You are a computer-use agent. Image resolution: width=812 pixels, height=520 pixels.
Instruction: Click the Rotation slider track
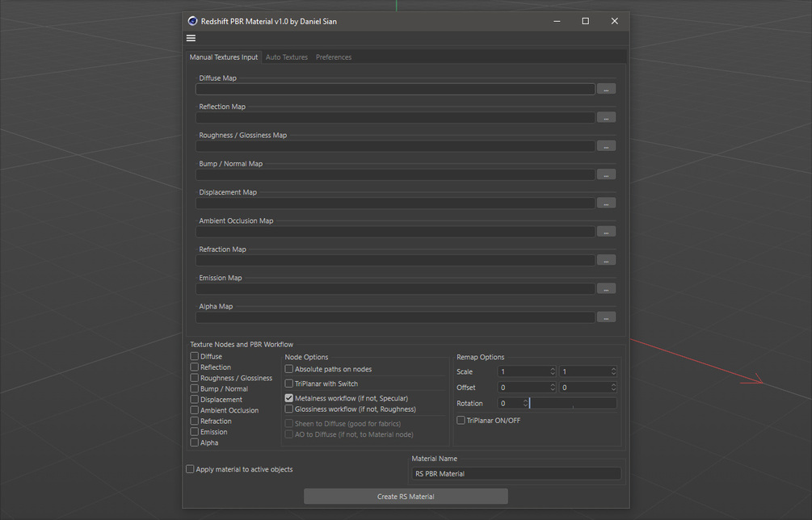[x=574, y=403]
